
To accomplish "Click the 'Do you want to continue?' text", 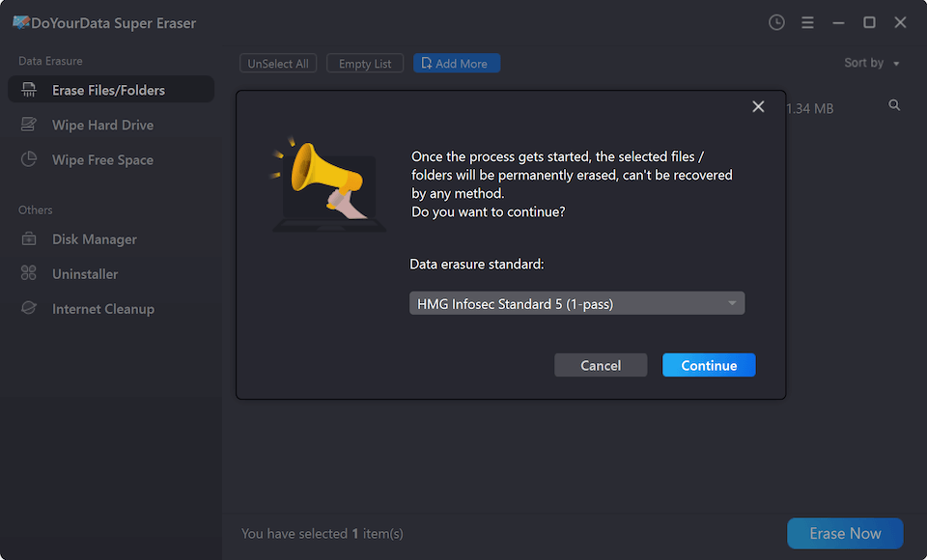I will pyautogui.click(x=489, y=211).
